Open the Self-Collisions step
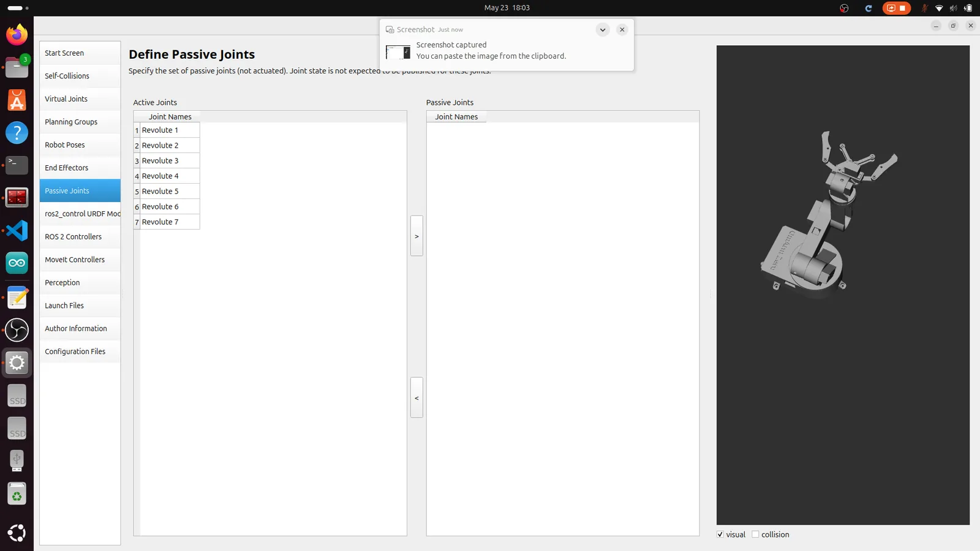This screenshot has height=551, width=980. pos(80,76)
